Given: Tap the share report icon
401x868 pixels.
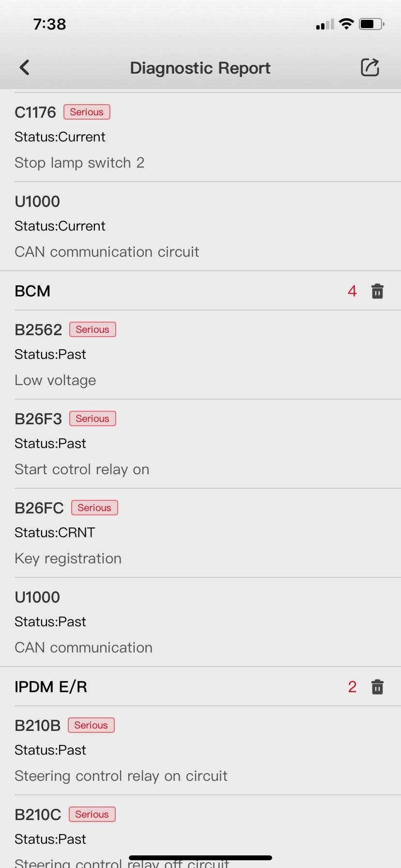Looking at the screenshot, I should click(x=370, y=67).
